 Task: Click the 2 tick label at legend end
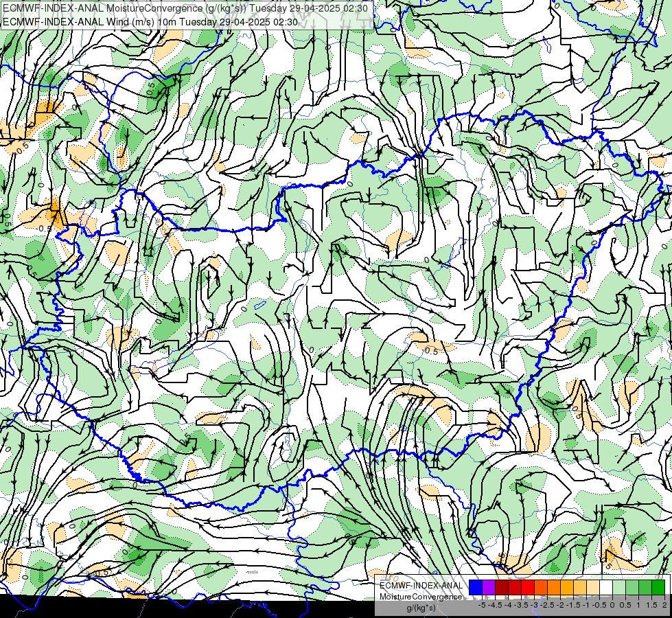click(664, 605)
